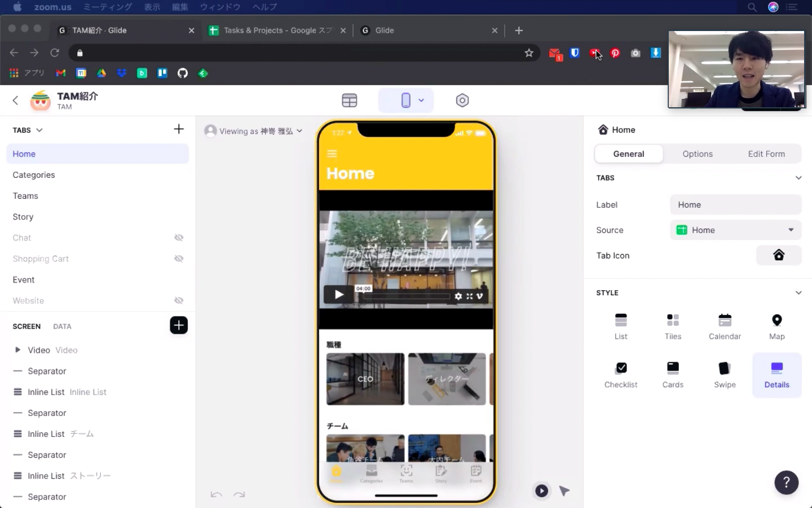Open the app settings gear icon
The height and width of the screenshot is (508, 812).
(462, 100)
